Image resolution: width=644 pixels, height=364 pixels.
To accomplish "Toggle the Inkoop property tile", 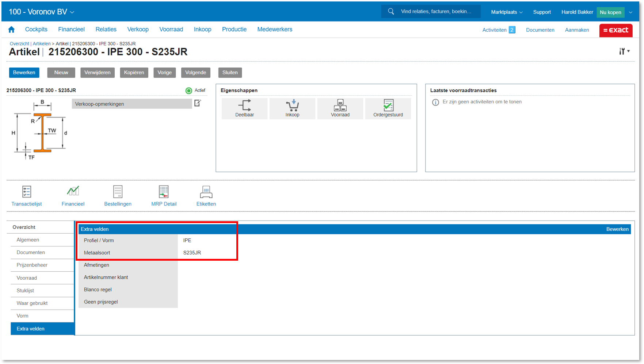I will [x=292, y=108].
